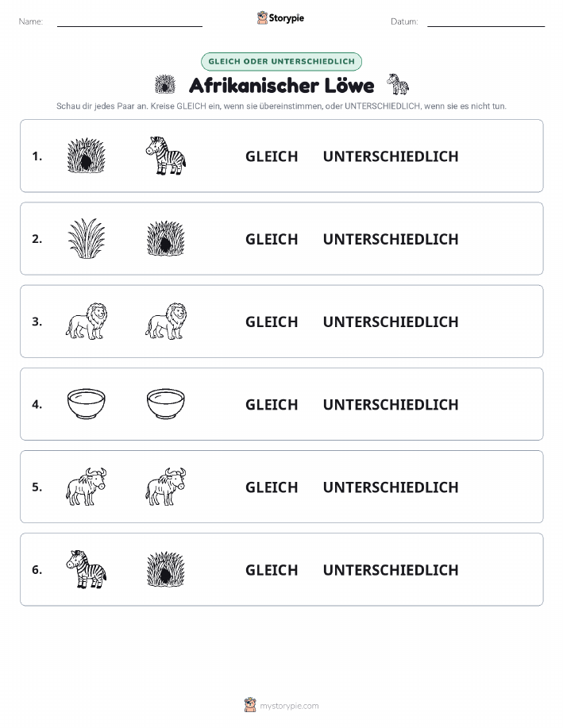Select GLEICH for row 4
Screen dimensions: 563x728
[272, 404]
